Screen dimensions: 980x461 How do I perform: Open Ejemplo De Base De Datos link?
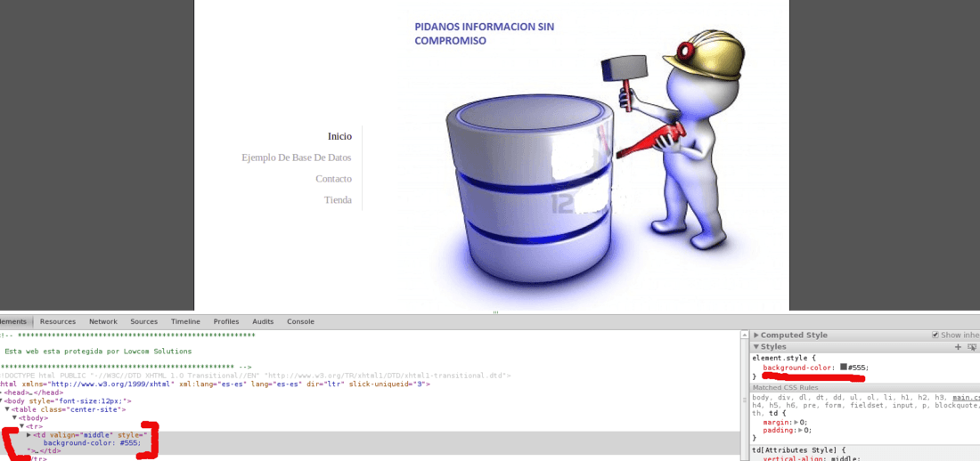(x=297, y=158)
